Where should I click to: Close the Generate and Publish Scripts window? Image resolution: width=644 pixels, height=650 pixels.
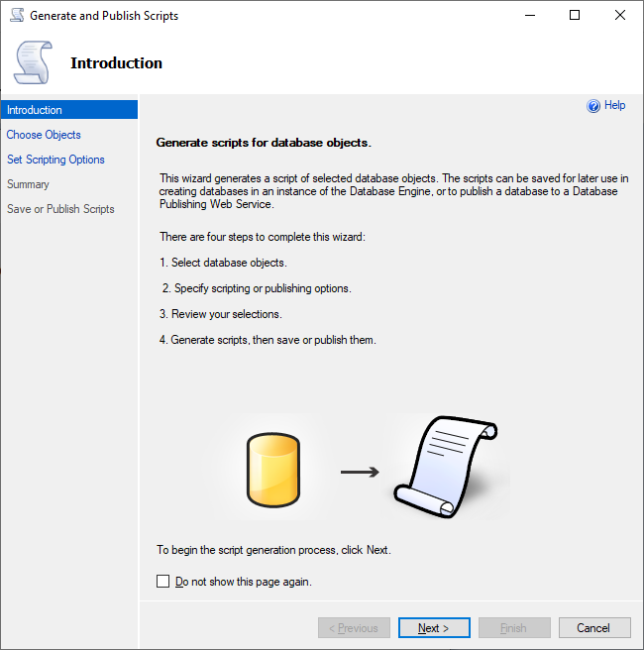620,16
